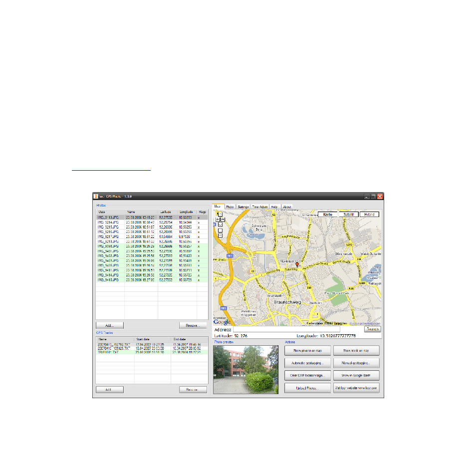Sort photos by Longitude column header
The width and height of the screenshot is (476, 476).
187,212
